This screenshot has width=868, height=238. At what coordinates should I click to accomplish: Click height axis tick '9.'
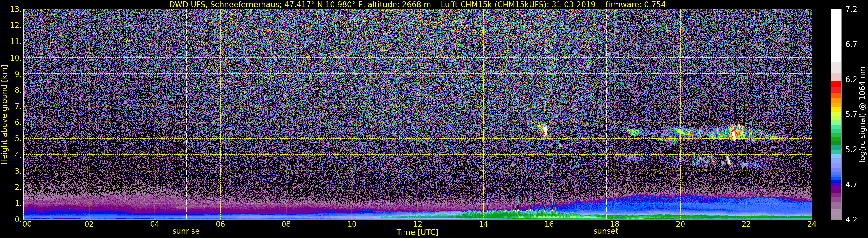click(18, 74)
